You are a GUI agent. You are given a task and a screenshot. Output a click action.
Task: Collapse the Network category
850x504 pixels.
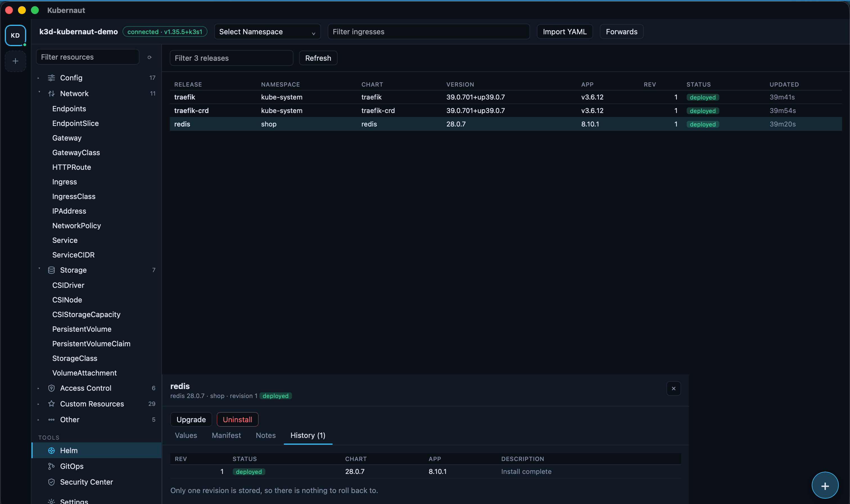(39, 92)
